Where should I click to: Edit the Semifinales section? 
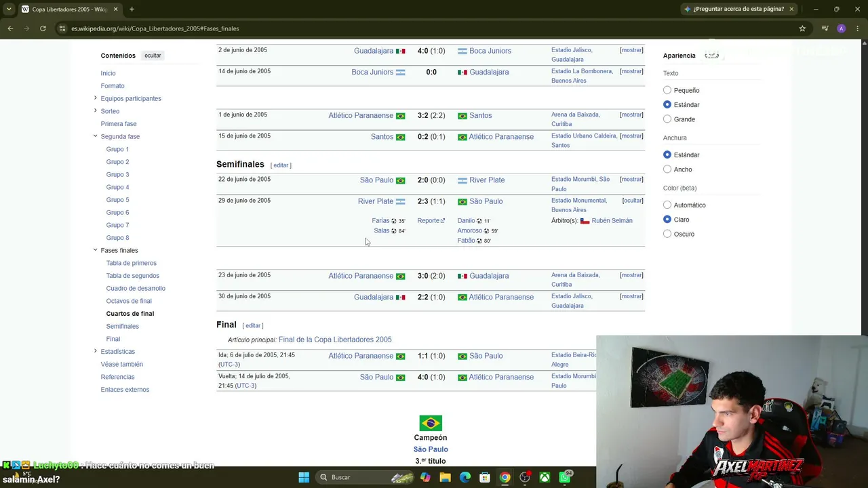point(281,165)
